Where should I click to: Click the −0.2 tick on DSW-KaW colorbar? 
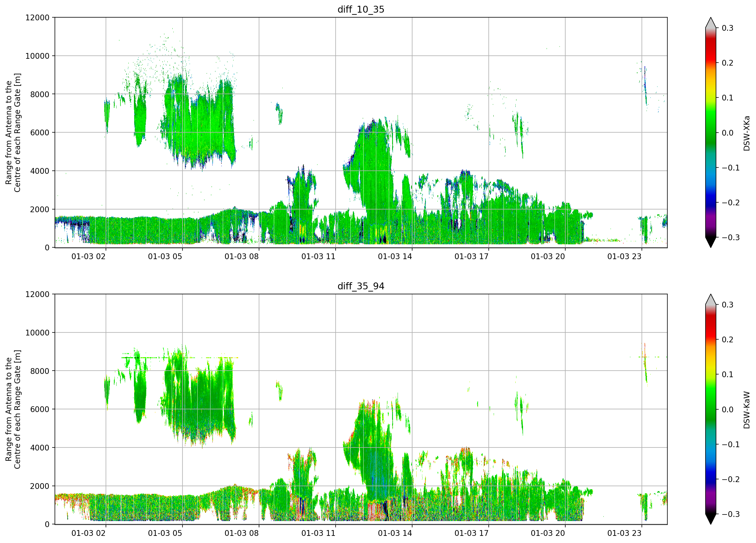[731, 479]
